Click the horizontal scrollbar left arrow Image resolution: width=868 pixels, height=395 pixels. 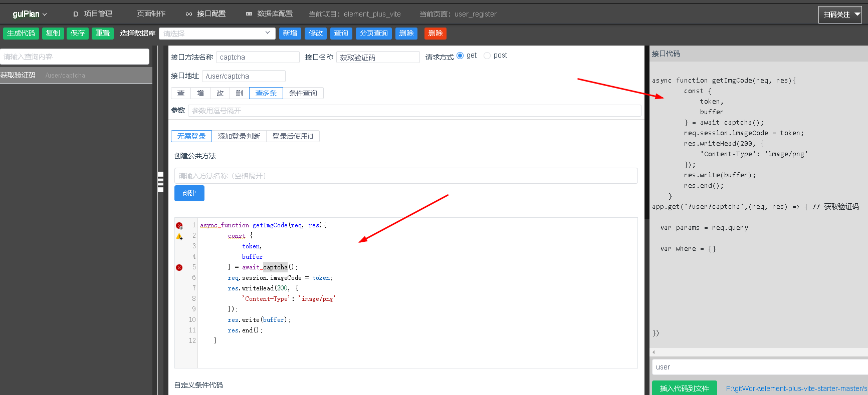[x=654, y=352]
